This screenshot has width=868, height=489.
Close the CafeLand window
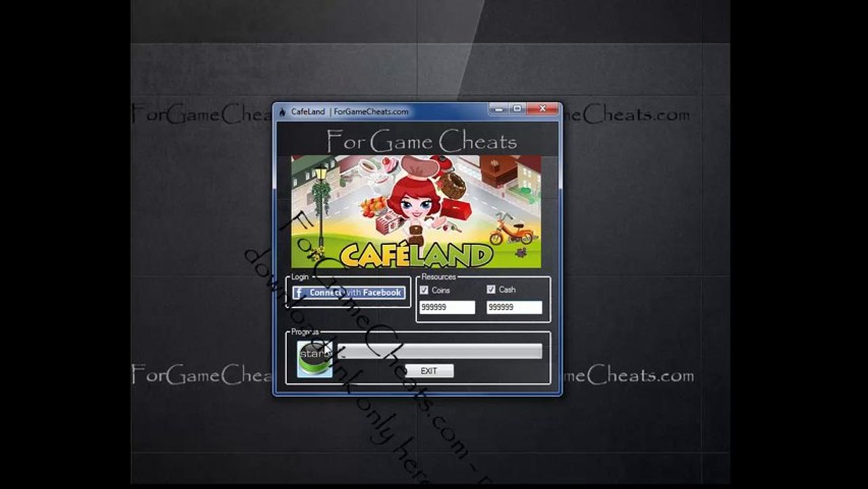tap(542, 109)
